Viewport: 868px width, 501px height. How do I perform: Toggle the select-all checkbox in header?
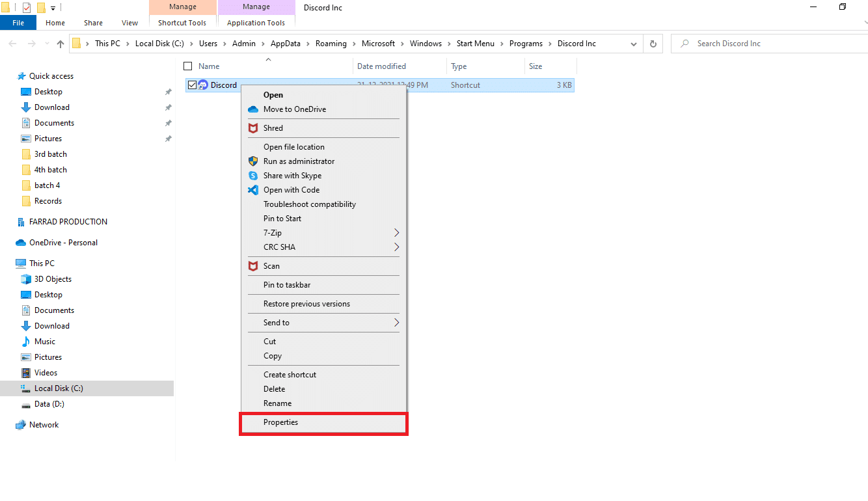tap(188, 66)
